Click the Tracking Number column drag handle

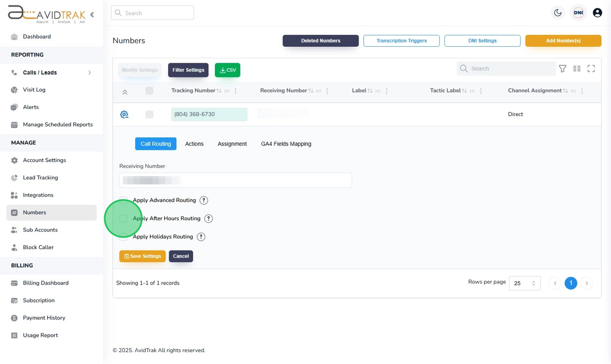227,90
